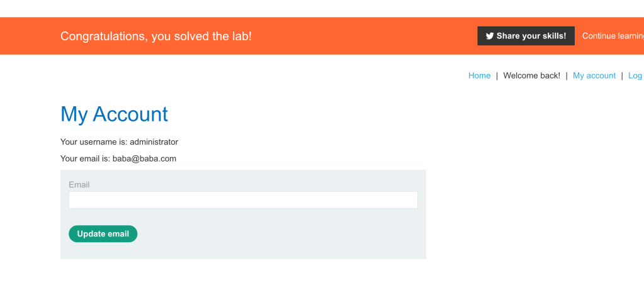Open the Continue learning link

click(x=612, y=36)
